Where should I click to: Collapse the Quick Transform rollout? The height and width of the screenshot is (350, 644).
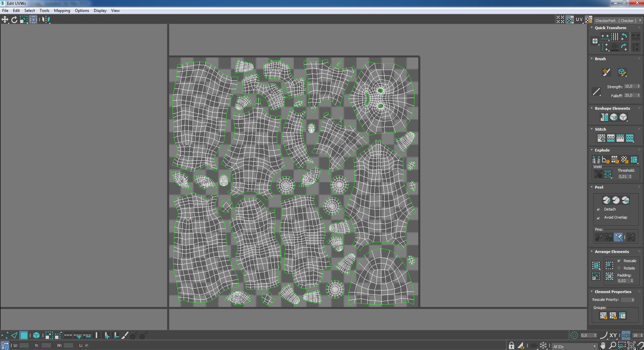click(610, 28)
